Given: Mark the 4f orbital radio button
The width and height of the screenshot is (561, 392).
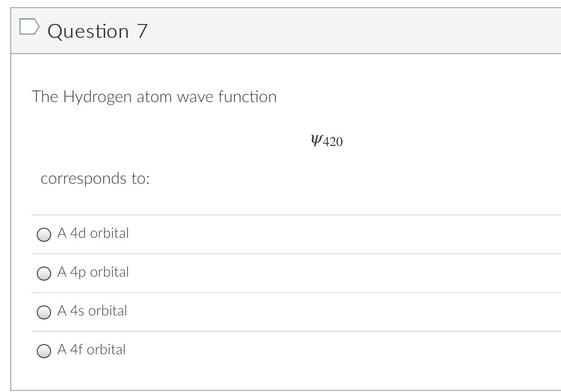Looking at the screenshot, I should [44, 351].
